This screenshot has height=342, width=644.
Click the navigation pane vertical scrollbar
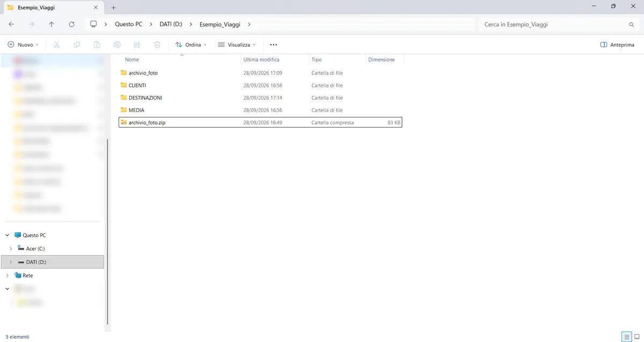(107, 232)
